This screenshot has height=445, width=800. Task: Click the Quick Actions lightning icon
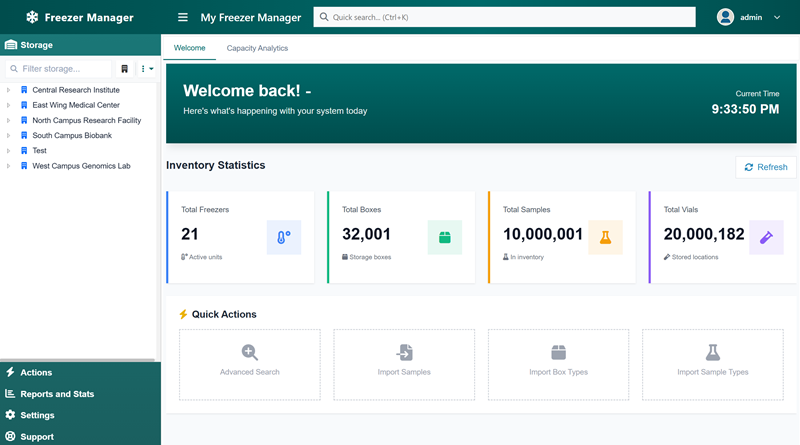click(x=183, y=314)
